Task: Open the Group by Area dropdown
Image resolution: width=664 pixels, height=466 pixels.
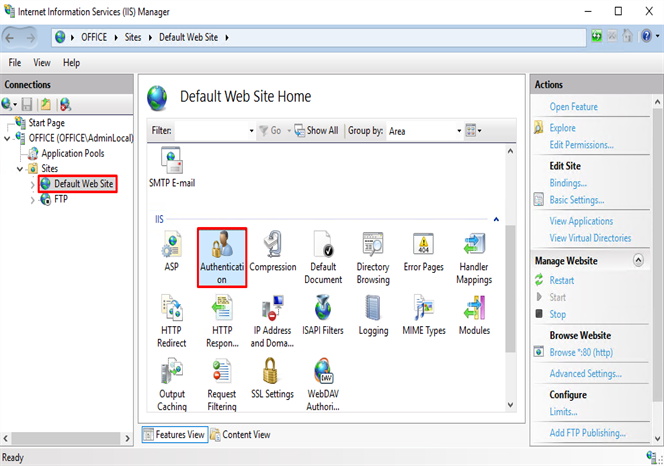Action: 459,131
